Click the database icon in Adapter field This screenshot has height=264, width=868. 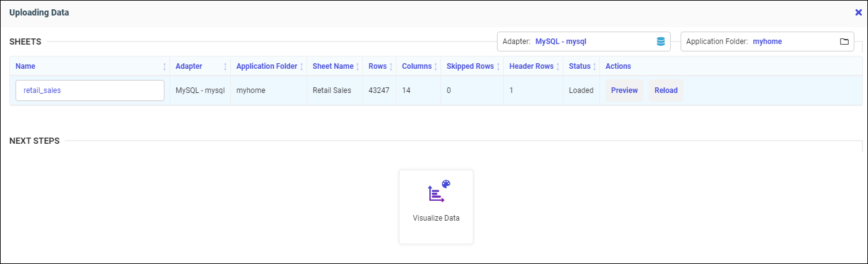coord(661,42)
